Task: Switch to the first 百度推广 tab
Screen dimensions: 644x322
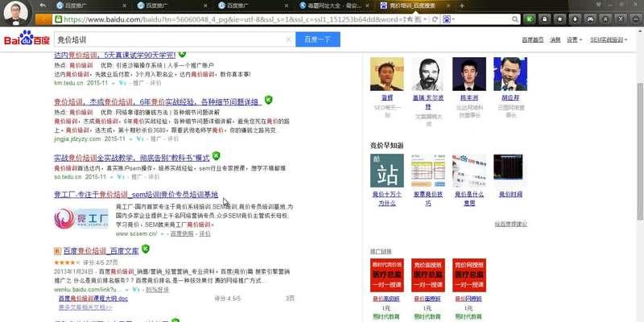Action: 91,6
